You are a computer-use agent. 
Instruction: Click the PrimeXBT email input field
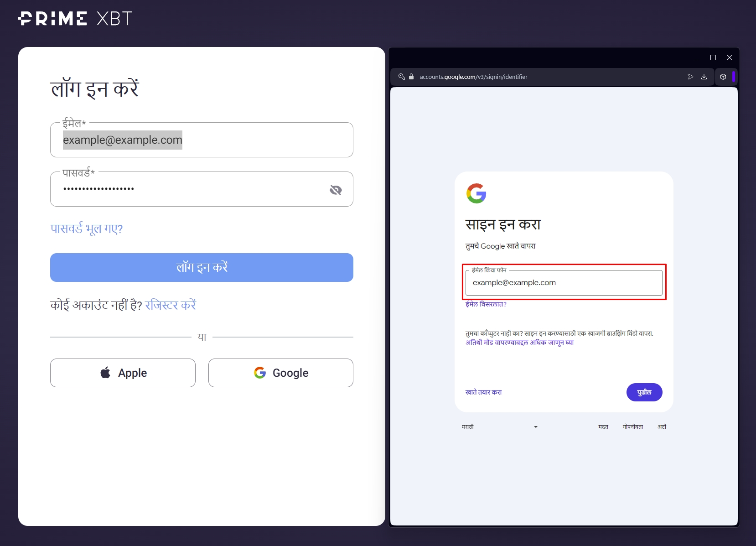[202, 140]
